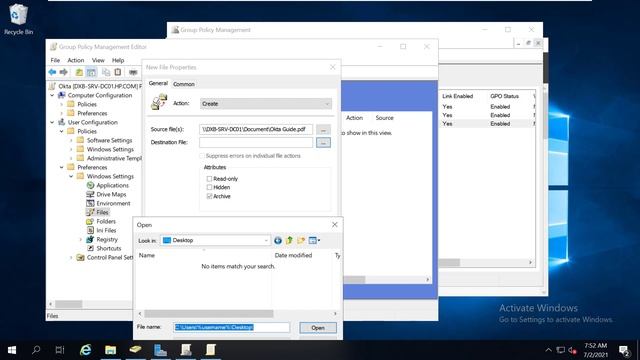Click horizontal scrollbar under GPO Status list
Viewport: 640px width, 360px height.
450,262
